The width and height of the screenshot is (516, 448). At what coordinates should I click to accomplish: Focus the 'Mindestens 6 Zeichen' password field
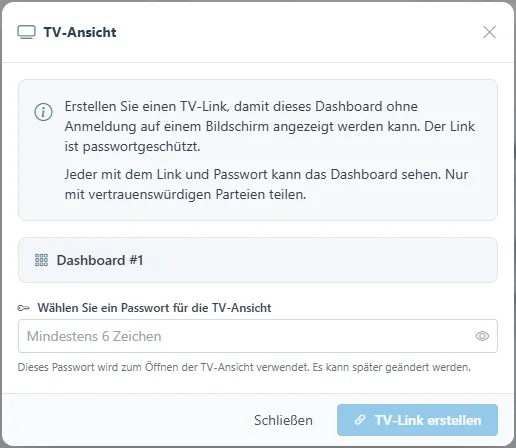click(258, 336)
